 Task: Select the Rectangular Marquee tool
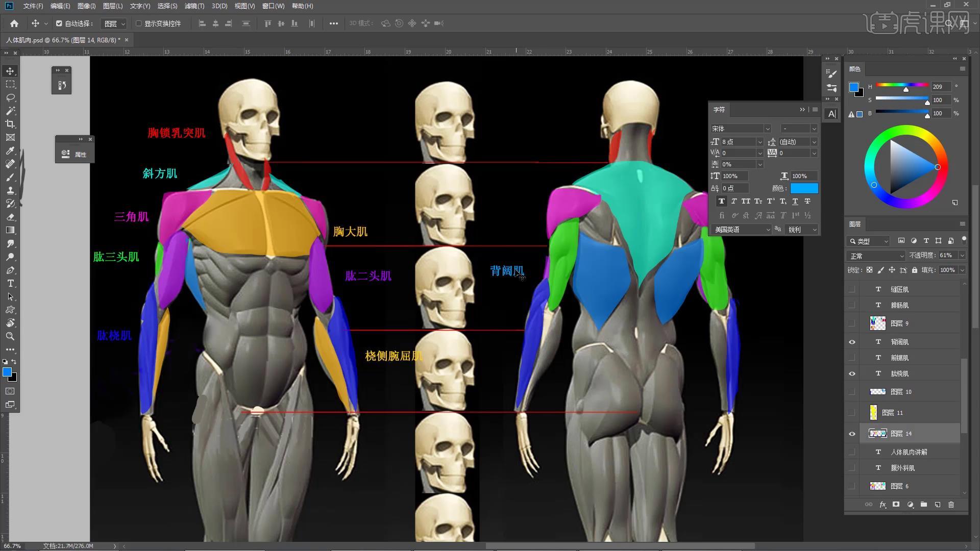pyautogui.click(x=10, y=84)
